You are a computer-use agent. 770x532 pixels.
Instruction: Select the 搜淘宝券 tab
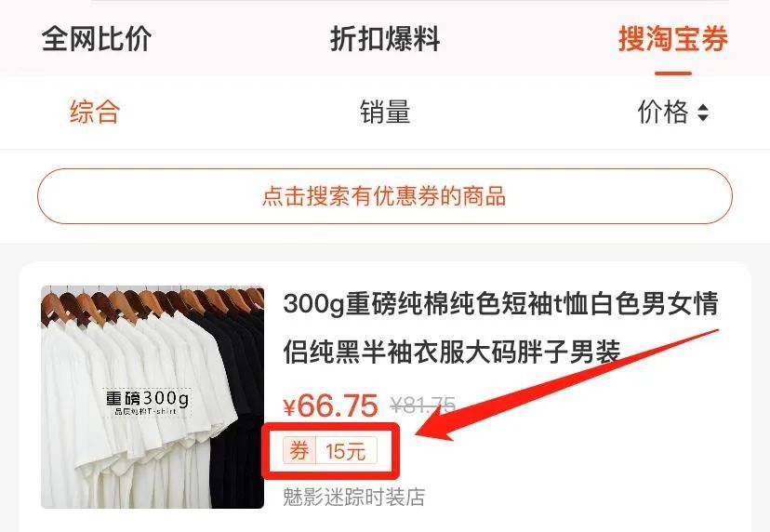pos(672,38)
